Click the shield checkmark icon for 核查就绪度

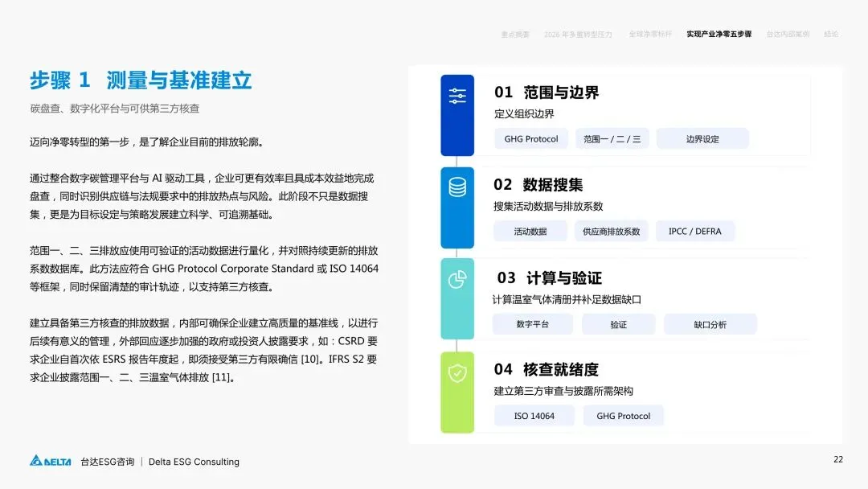click(x=457, y=373)
